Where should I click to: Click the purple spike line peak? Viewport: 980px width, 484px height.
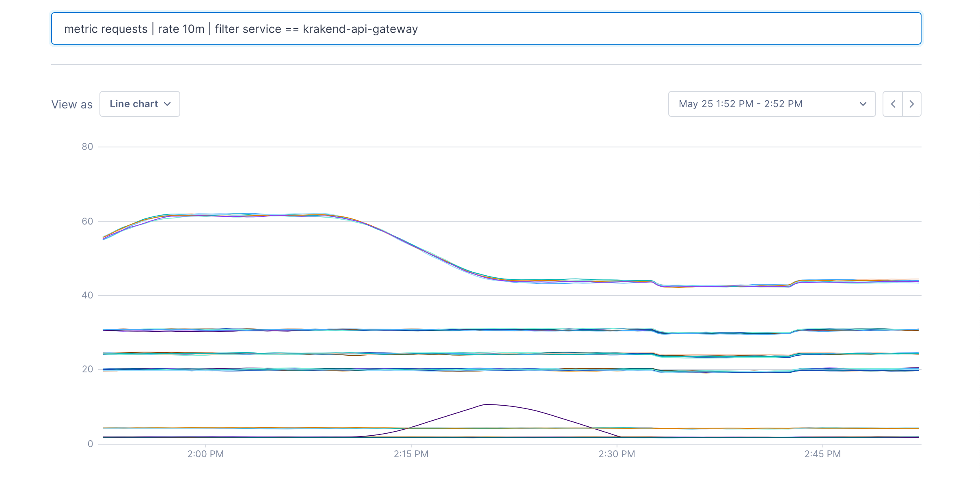click(486, 404)
